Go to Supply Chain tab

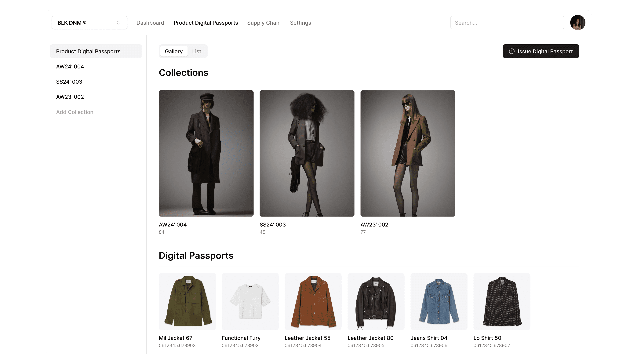pyautogui.click(x=264, y=23)
